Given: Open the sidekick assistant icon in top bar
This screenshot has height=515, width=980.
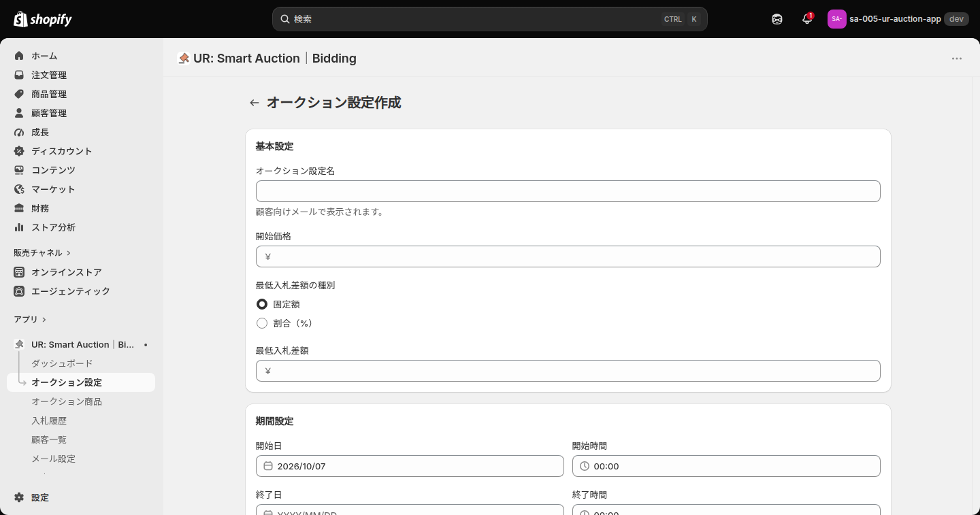Looking at the screenshot, I should (777, 19).
